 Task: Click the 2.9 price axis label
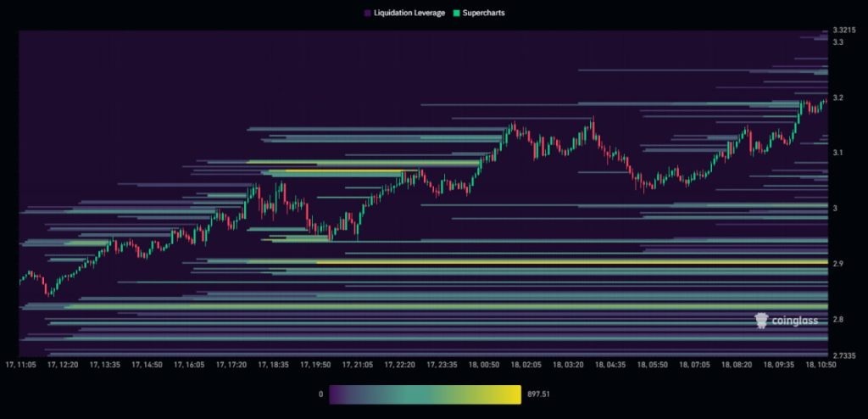[838, 264]
